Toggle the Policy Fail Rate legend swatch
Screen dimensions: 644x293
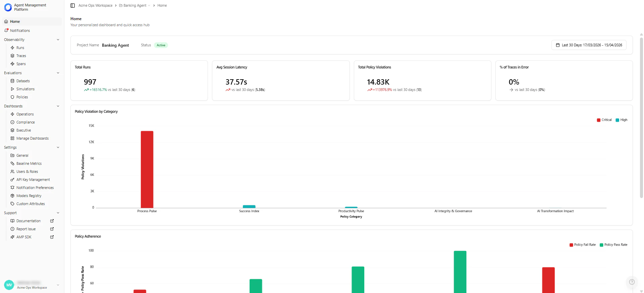(571, 245)
